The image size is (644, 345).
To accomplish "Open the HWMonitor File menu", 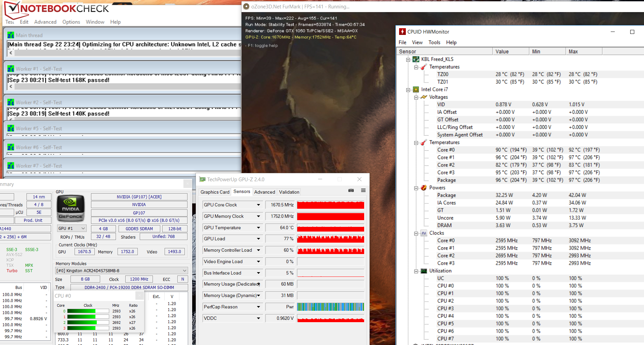I will pos(402,42).
